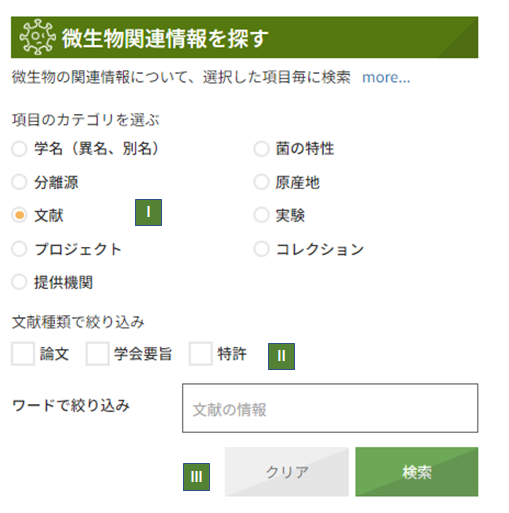The width and height of the screenshot is (509, 513).
Task: Check the 特許 filter box
Action: click(201, 354)
